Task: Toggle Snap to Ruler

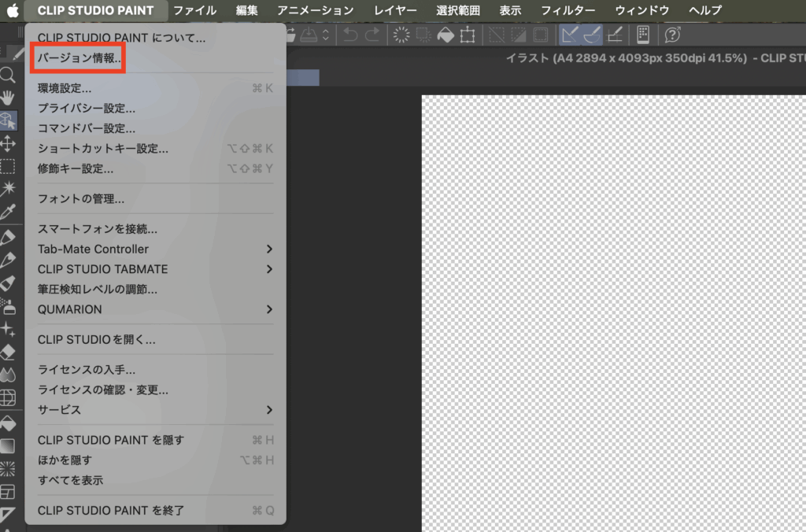Action: [x=570, y=35]
